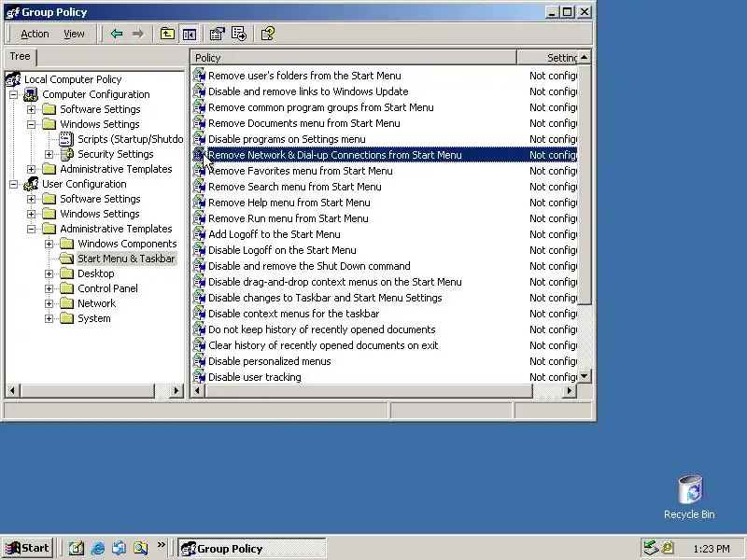Click the Group Policy title bar icon
747x560 pixels.
pyautogui.click(x=13, y=12)
